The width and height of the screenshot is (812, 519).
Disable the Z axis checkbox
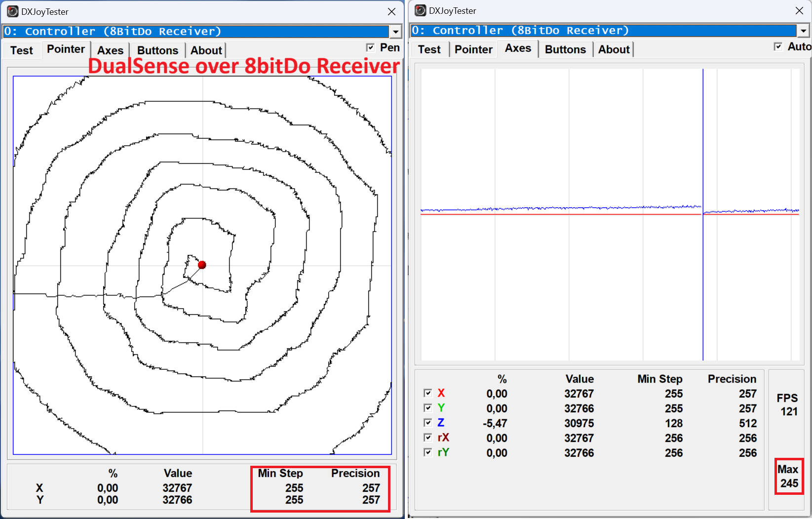click(428, 423)
